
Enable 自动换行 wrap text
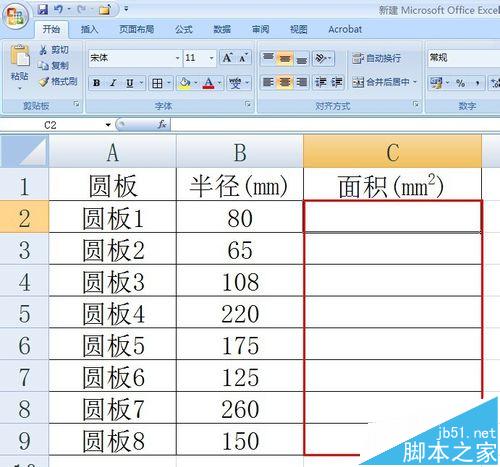coord(377,58)
